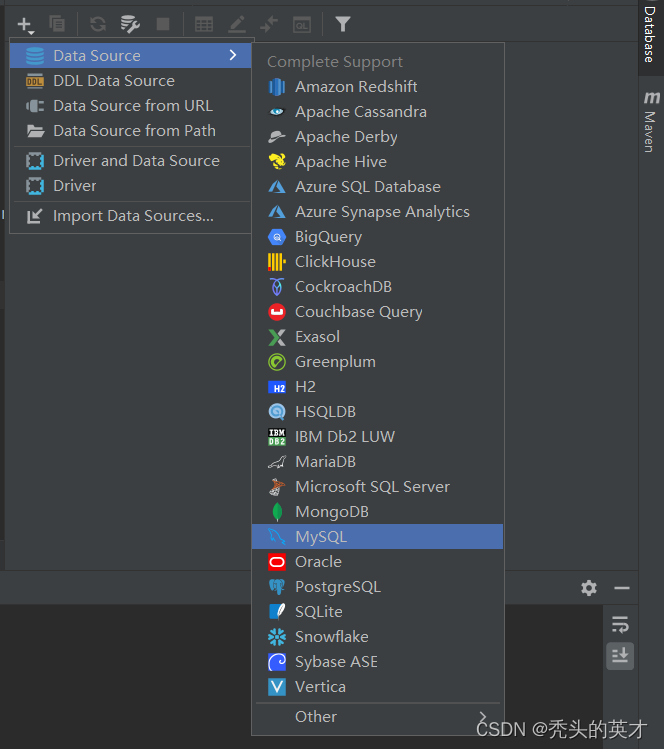
Task: Open the Maven tool window tab
Action: [650, 122]
